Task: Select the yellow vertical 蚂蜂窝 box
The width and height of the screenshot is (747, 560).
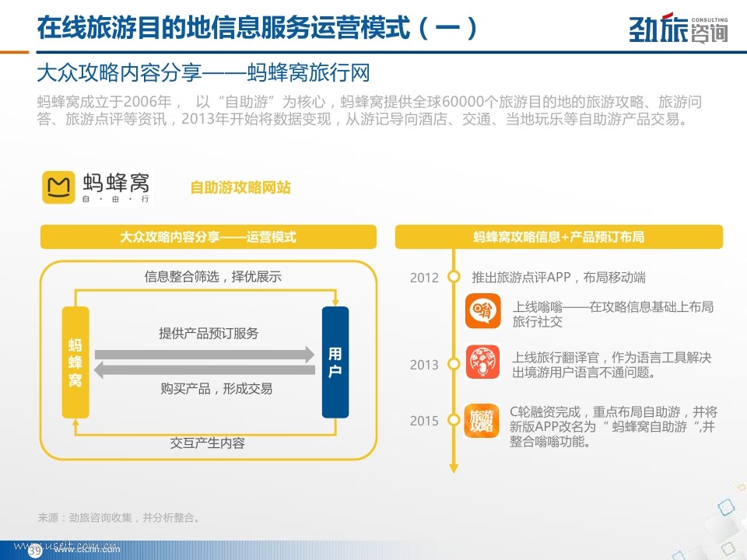Action: [75, 362]
